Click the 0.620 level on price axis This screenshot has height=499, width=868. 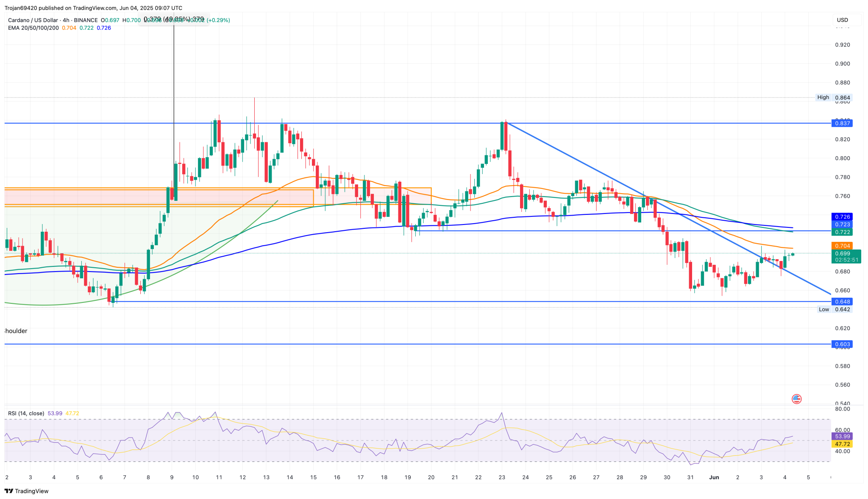(x=842, y=328)
